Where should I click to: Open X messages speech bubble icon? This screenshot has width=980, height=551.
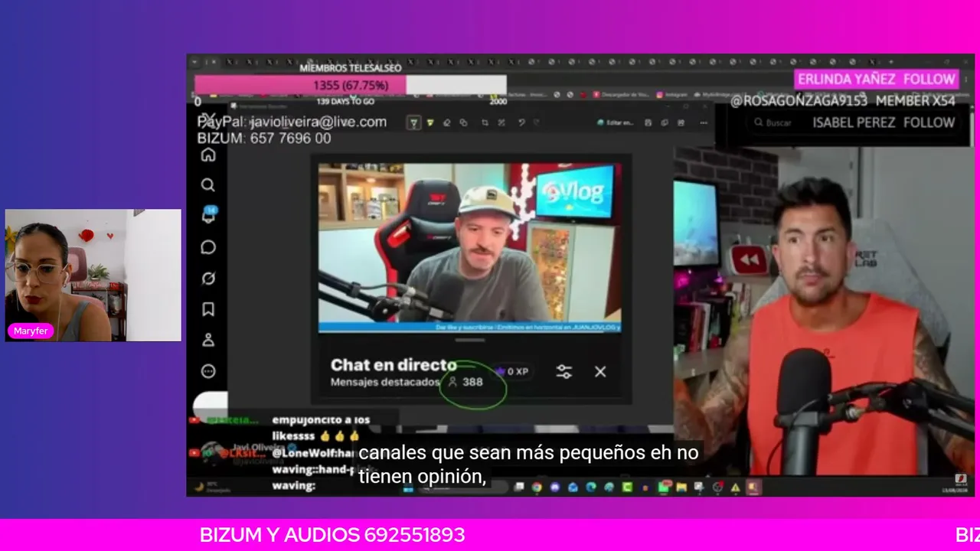208,247
